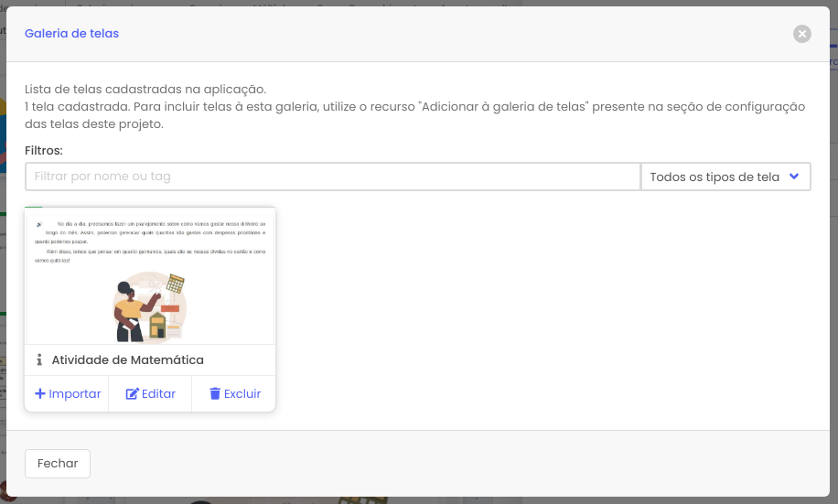Open the "Todos os tipos de tela" selector

click(714, 177)
